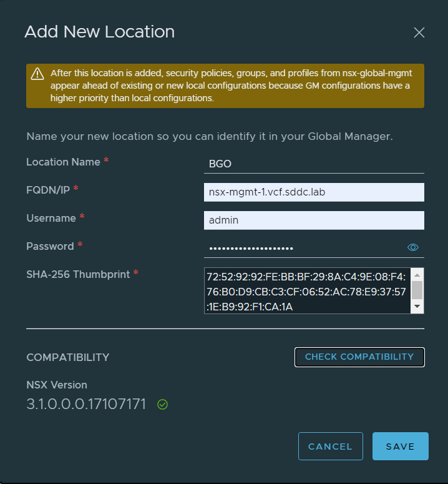448x484 pixels.
Task: Click the Location Name field containing BGO
Action: (x=313, y=164)
